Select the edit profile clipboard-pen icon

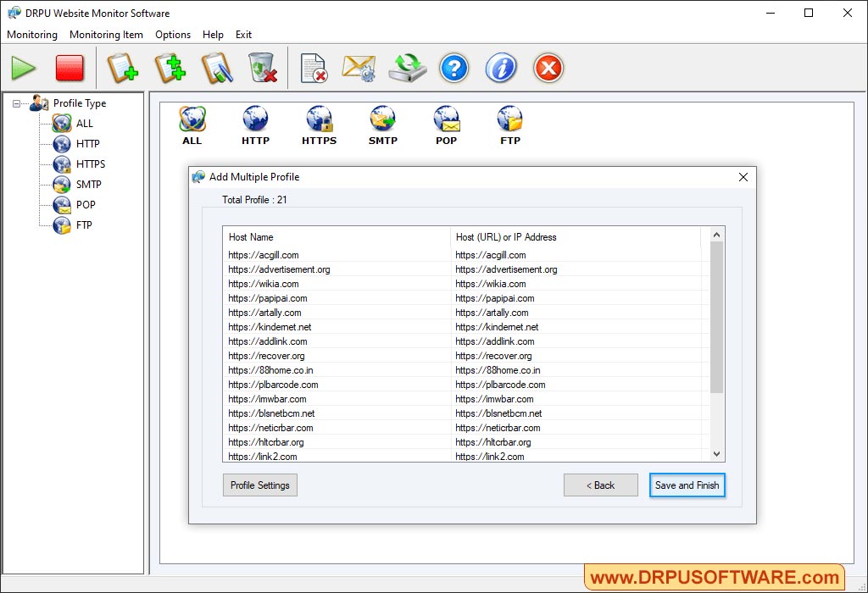click(217, 68)
